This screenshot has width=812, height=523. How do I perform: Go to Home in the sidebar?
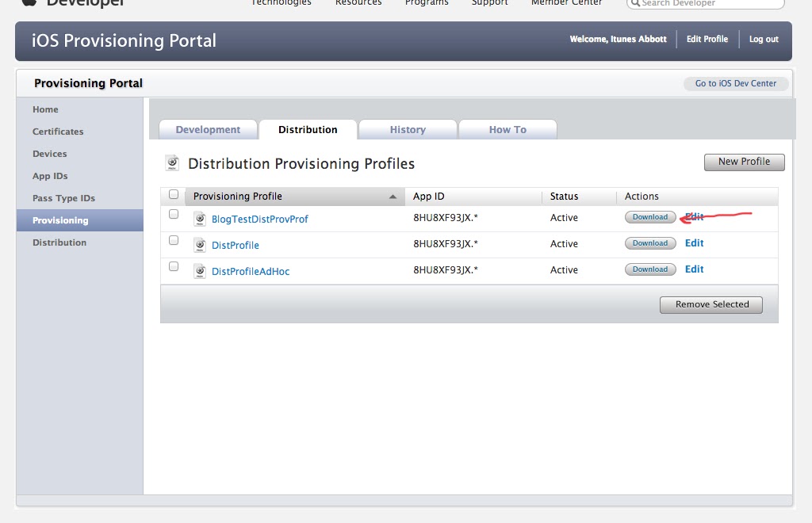45,109
